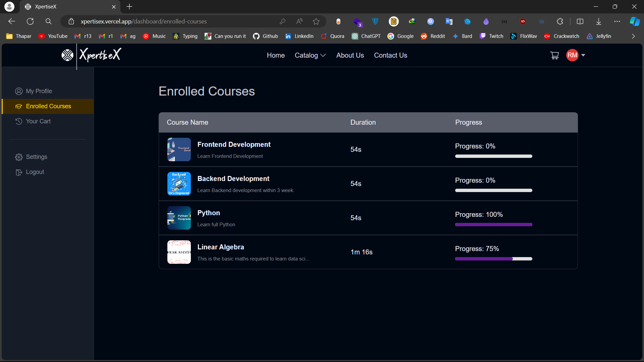Open browser downloads icon
This screenshot has height=362, width=644.
(599, 21)
